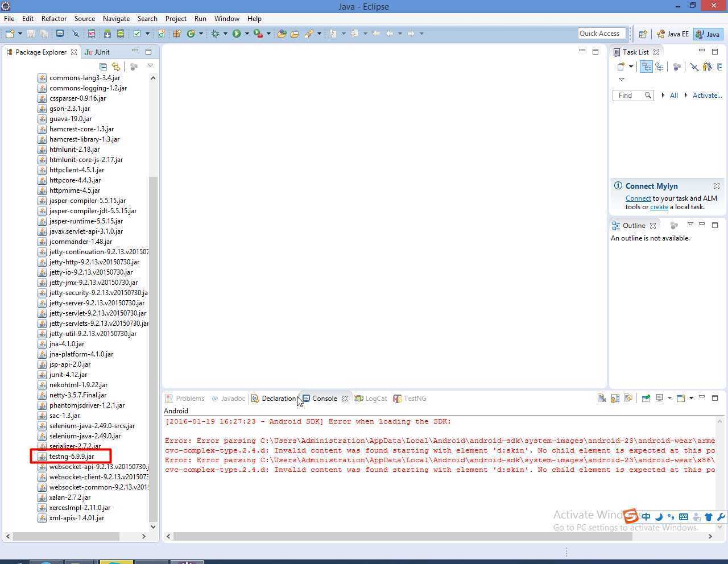Click the Connect link in Mylyn panel

[x=638, y=198]
